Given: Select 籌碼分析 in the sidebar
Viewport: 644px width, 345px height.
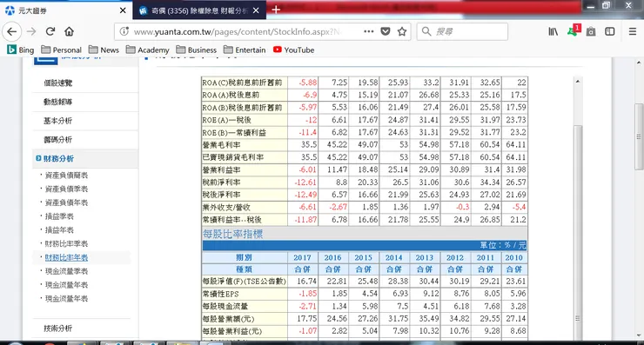Looking at the screenshot, I should click(x=58, y=139).
